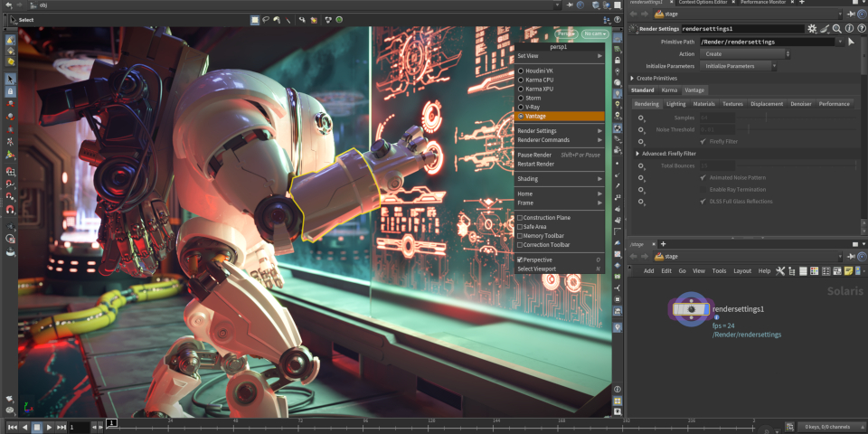
Task: Switch to the Karma tab
Action: (669, 90)
